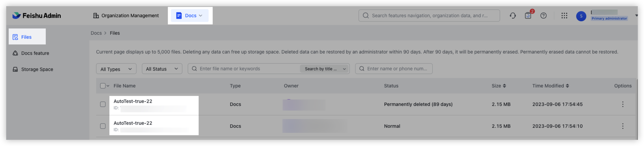Click the user avatar labeled S
Image resolution: width=644 pixels, height=146 pixels.
click(x=581, y=16)
